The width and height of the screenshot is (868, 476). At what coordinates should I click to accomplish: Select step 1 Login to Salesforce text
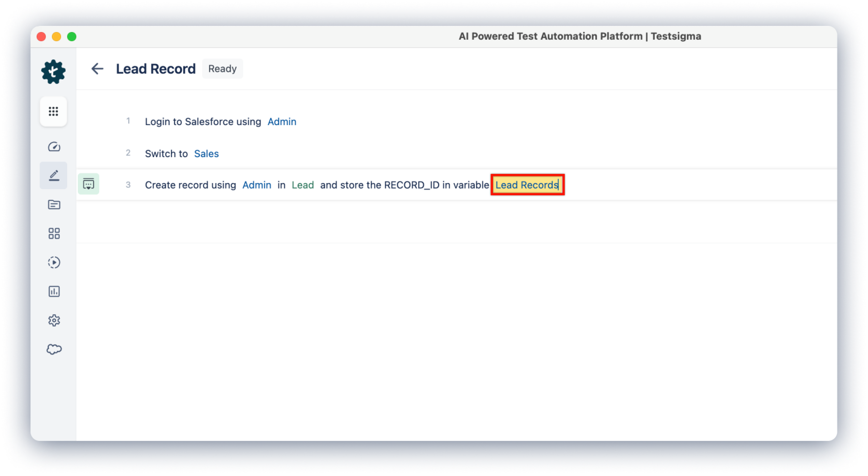203,122
